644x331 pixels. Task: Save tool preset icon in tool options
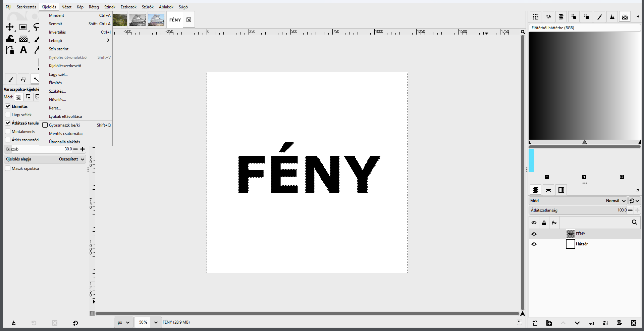pos(14,323)
